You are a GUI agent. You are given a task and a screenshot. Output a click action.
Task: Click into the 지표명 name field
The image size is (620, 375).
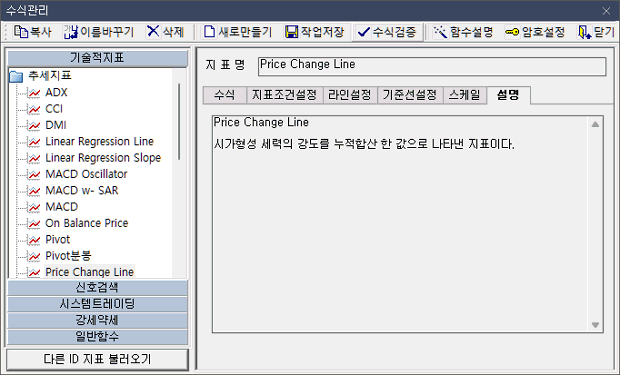pyautogui.click(x=432, y=66)
